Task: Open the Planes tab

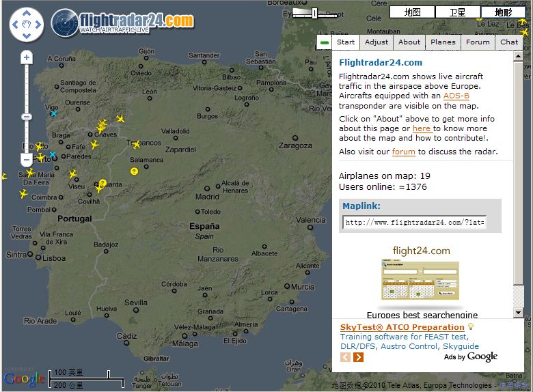Action: point(443,42)
